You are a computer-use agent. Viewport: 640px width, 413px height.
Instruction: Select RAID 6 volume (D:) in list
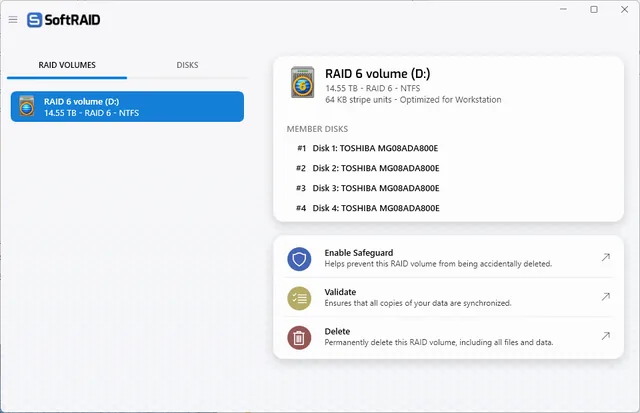click(127, 107)
